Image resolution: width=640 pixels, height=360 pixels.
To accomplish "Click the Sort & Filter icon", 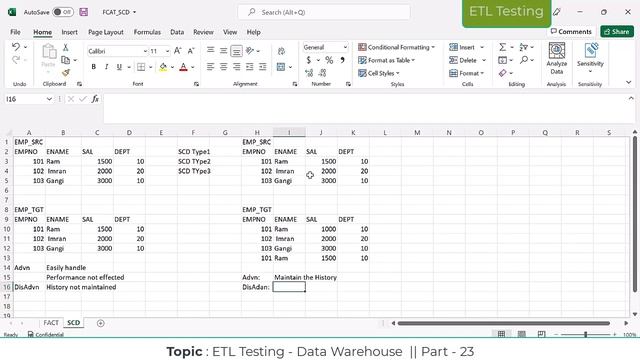I will [524, 47].
